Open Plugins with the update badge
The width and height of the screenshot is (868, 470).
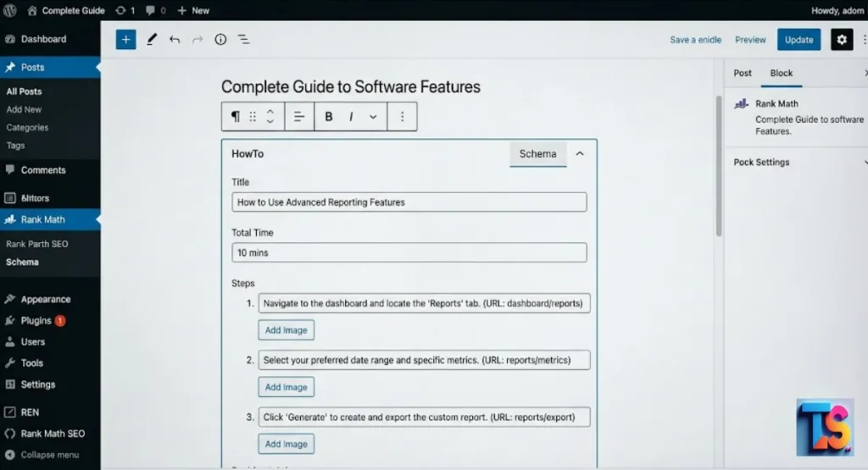point(50,320)
